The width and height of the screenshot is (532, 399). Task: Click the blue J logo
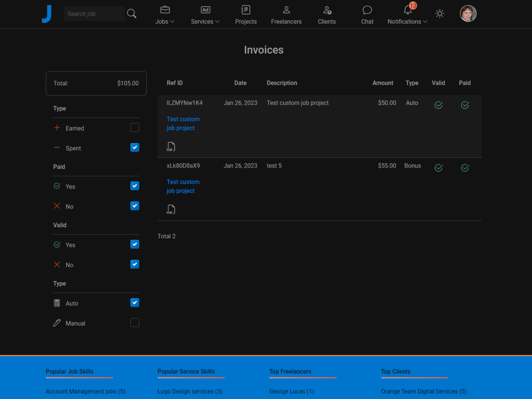[x=47, y=14]
